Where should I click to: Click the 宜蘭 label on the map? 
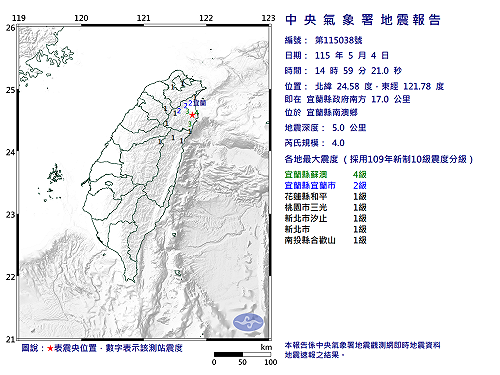coord(200,103)
